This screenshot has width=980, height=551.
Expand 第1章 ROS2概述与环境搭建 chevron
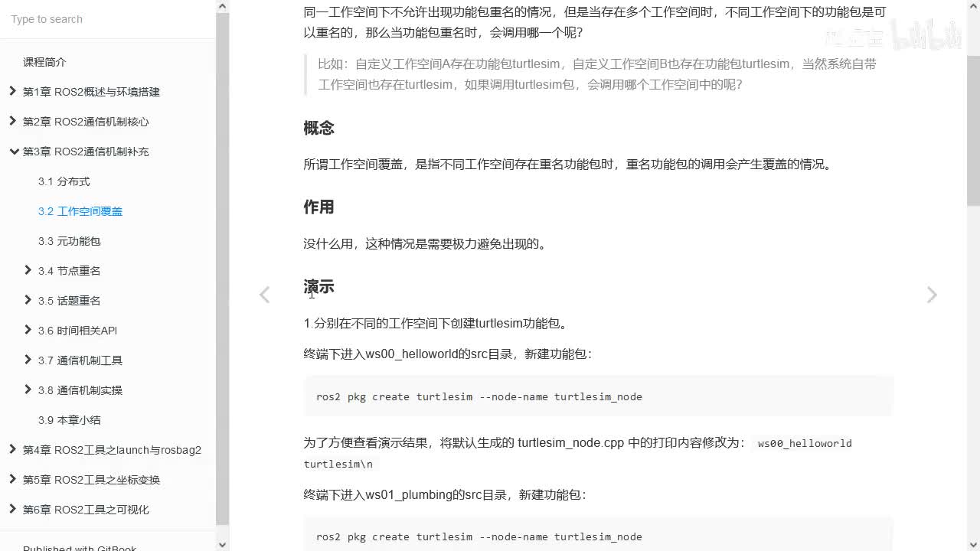(x=12, y=91)
